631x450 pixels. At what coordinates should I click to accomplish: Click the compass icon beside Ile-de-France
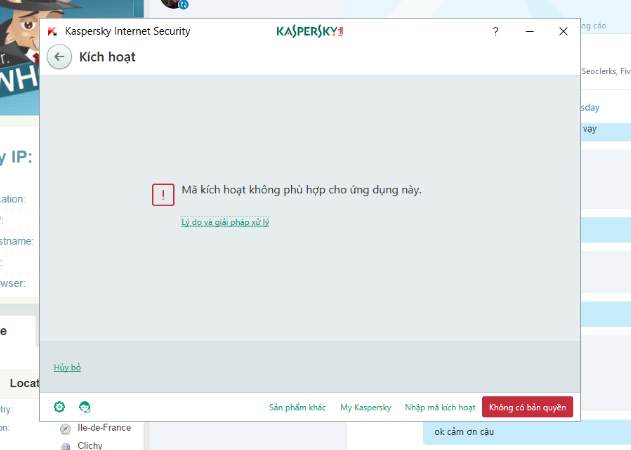pyautogui.click(x=65, y=429)
